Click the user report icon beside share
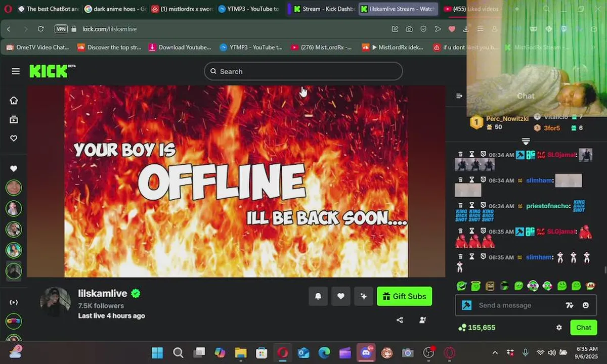The width and height of the screenshot is (607, 364). tap(423, 320)
